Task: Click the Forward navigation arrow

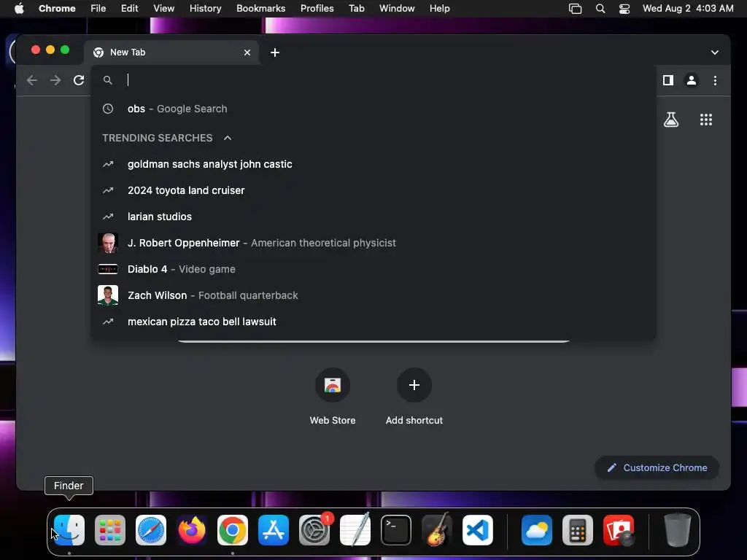Action: pos(55,80)
